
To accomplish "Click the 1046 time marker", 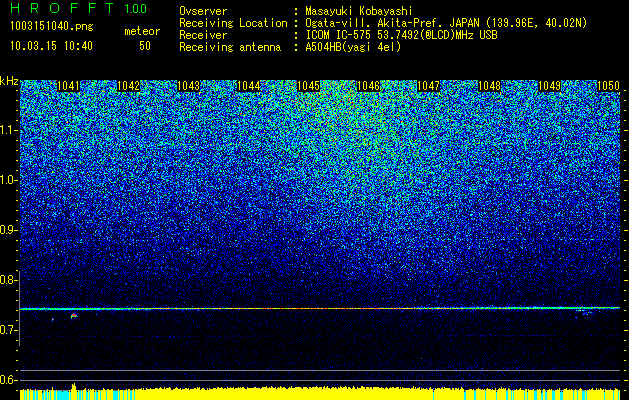I will [x=369, y=86].
